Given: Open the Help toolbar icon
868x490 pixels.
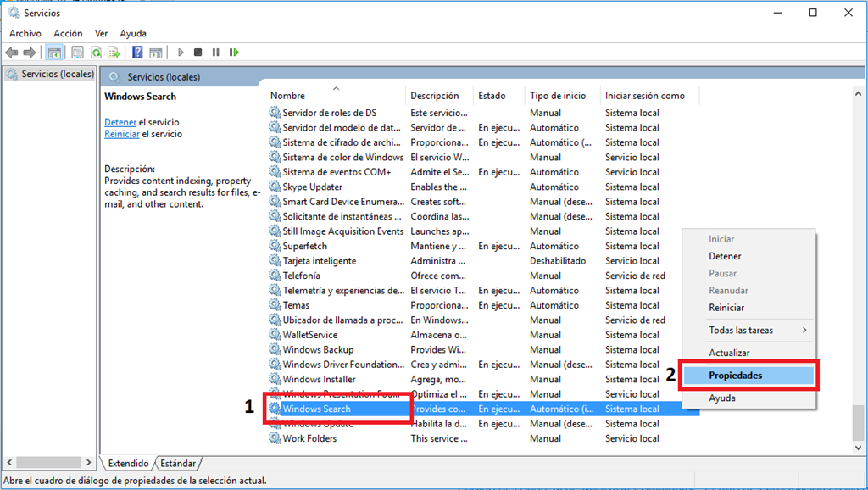Looking at the screenshot, I should tap(137, 53).
